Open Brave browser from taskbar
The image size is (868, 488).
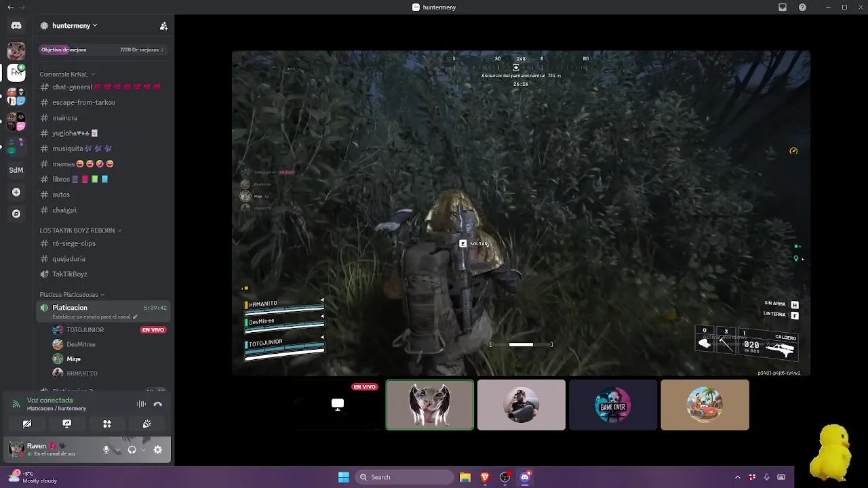(x=485, y=477)
